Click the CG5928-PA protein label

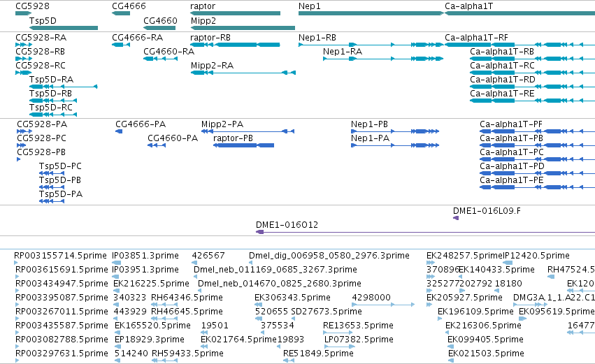(x=42, y=124)
